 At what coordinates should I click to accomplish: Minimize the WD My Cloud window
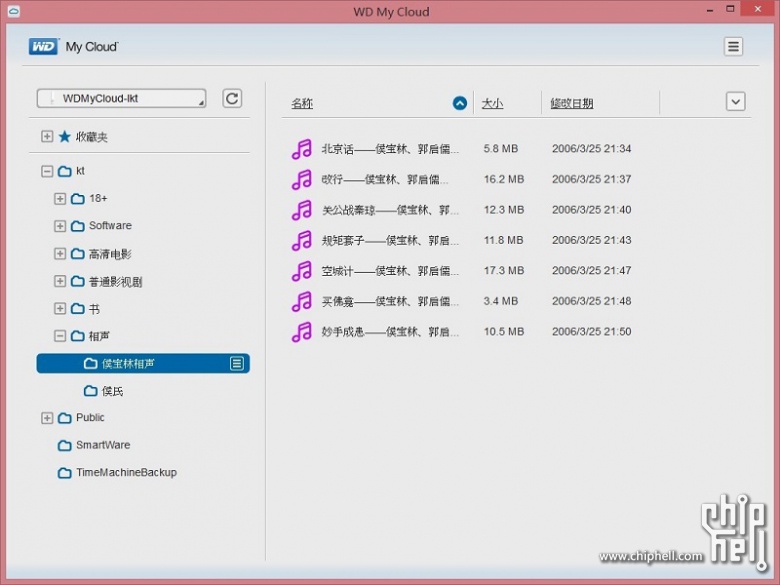[x=710, y=10]
